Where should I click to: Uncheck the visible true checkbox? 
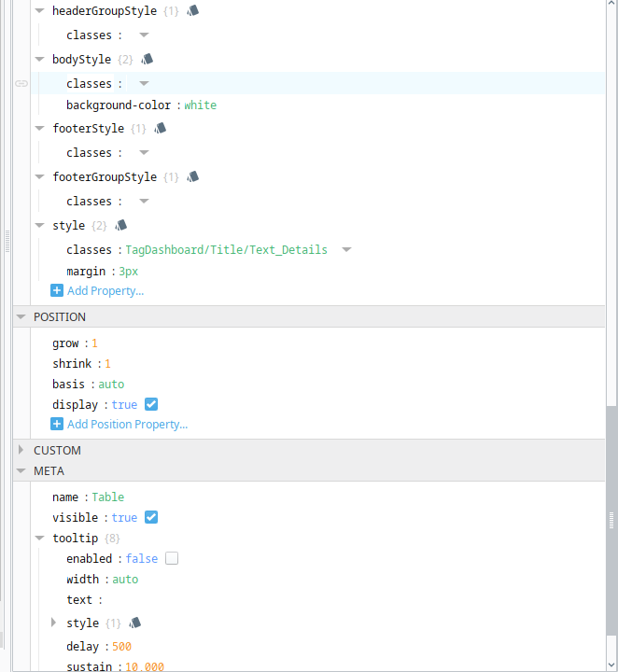tap(151, 517)
